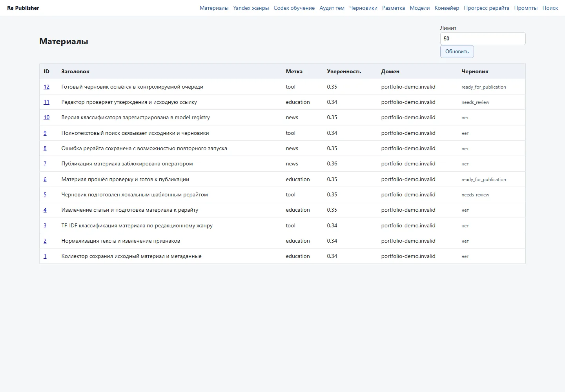Open material ID 7 link
565x392 pixels.
tap(45, 163)
